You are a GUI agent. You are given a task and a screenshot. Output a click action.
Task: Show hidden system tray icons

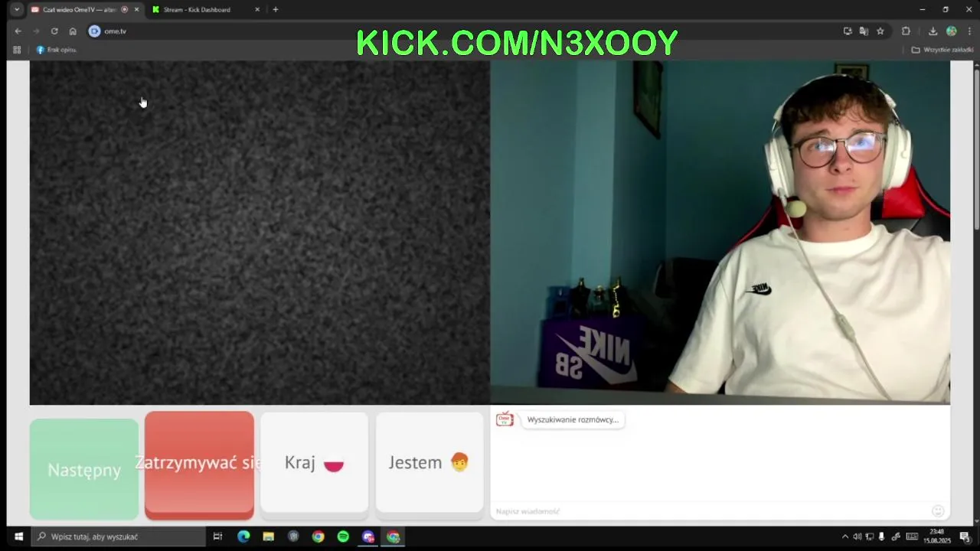845,536
